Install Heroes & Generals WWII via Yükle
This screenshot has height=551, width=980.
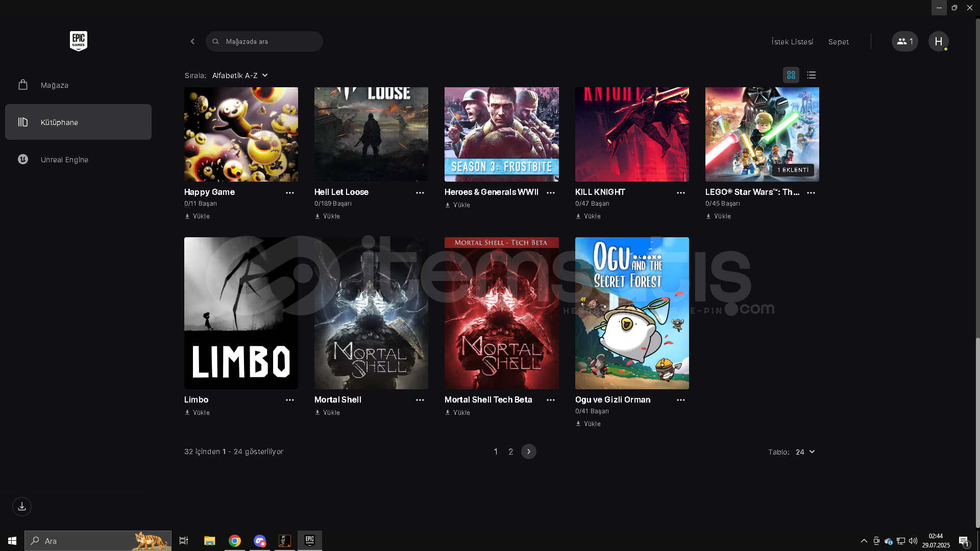[457, 205]
